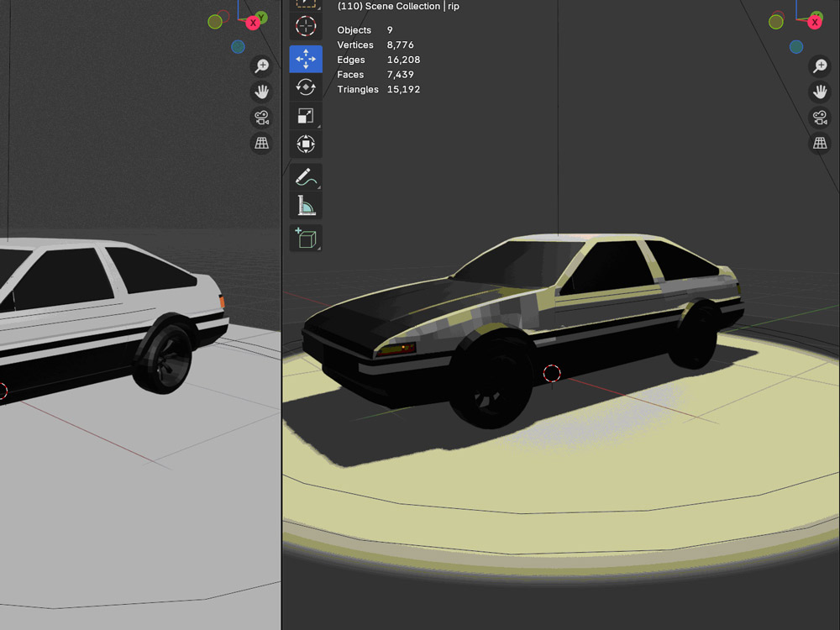Pick the Annotate pencil tool

pyautogui.click(x=306, y=177)
